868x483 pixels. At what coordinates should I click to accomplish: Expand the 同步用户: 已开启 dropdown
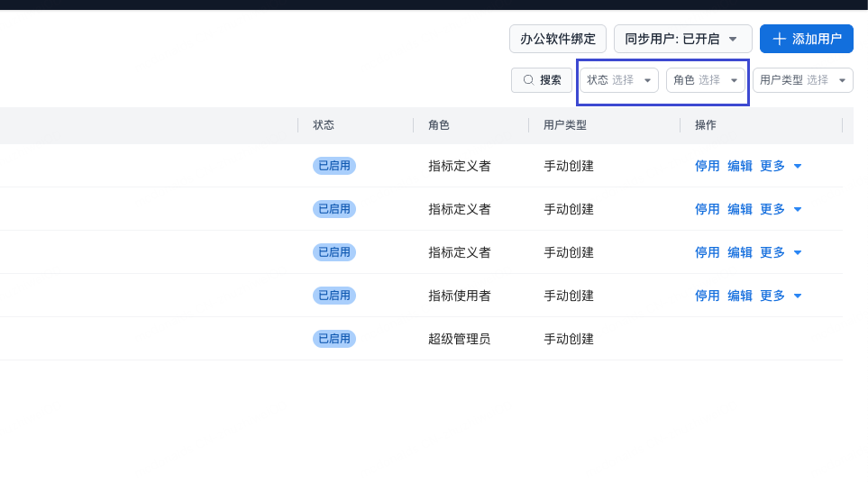point(682,39)
